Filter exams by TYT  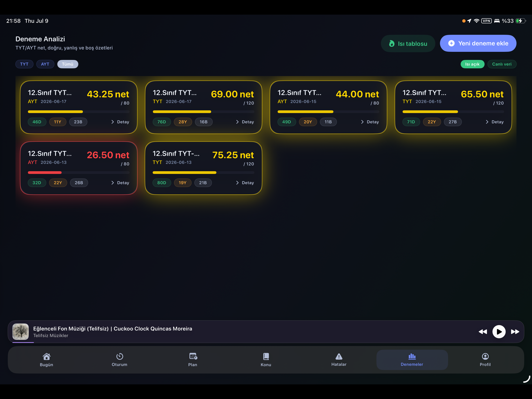[x=24, y=64]
